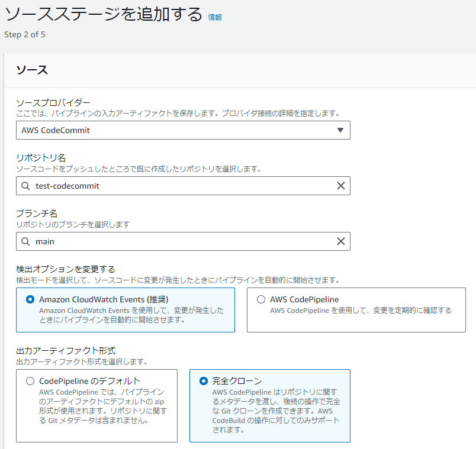This screenshot has width=476, height=449.
Task: Click the CodePipeline のデフォルト card description
Action: [103, 406]
